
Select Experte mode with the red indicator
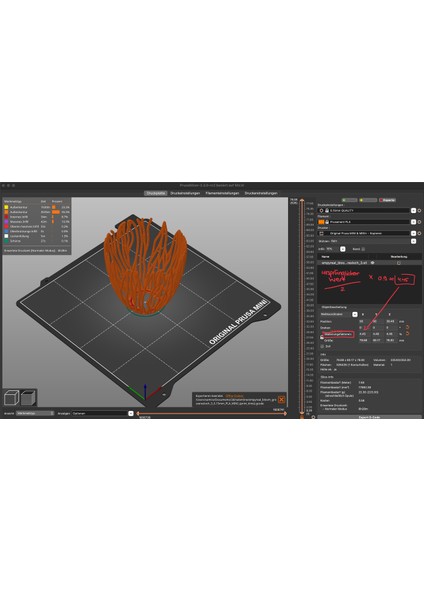[x=387, y=200]
